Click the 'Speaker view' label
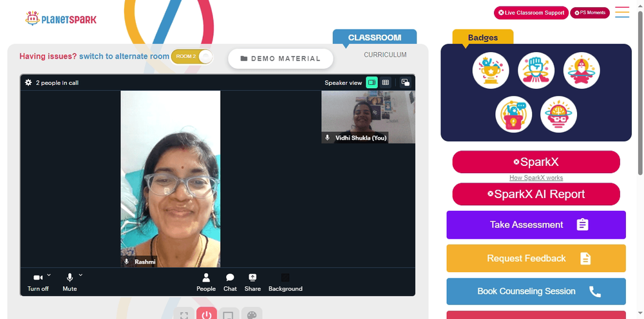This screenshot has width=644, height=319. (x=343, y=83)
